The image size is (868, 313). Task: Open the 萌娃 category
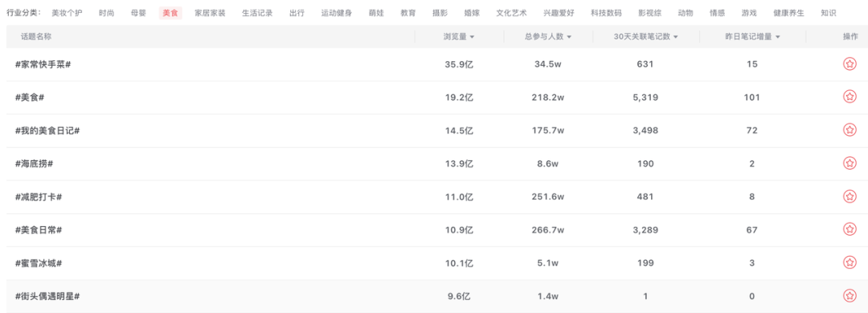coord(376,13)
